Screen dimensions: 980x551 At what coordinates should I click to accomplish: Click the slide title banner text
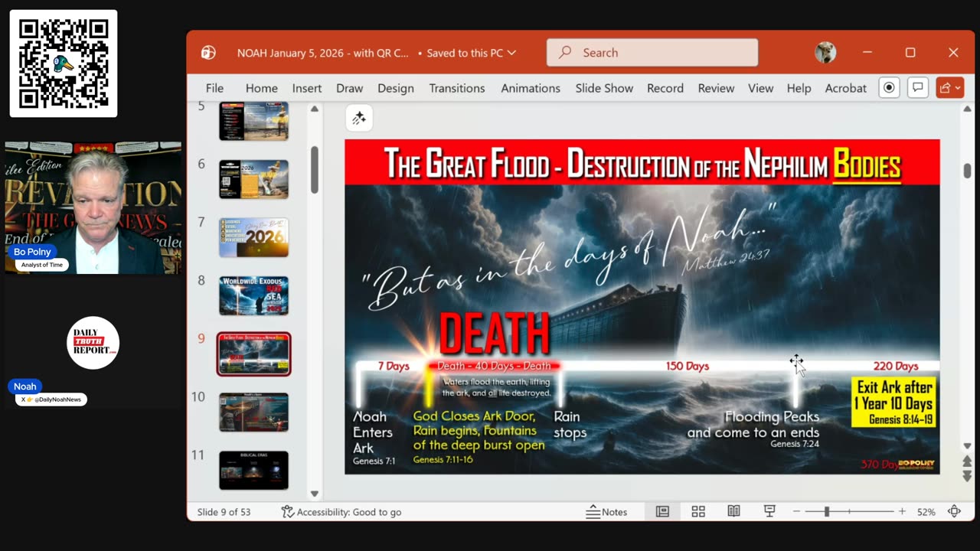642,165
